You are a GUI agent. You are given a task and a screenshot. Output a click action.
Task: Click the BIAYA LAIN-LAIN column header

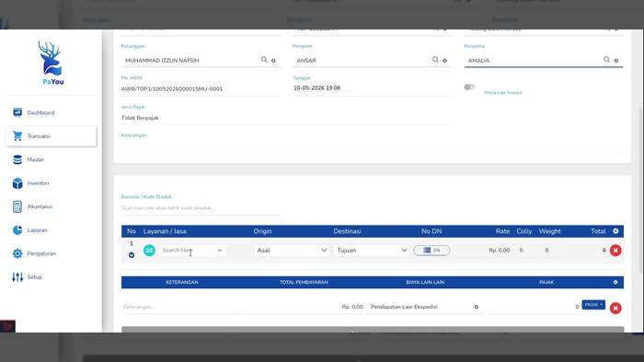[425, 282]
